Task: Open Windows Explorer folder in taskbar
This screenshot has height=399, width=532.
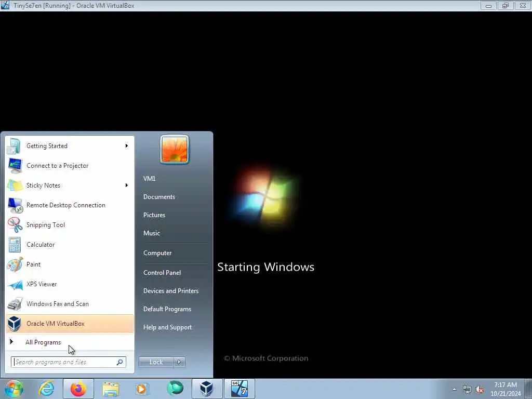Action: click(111, 389)
